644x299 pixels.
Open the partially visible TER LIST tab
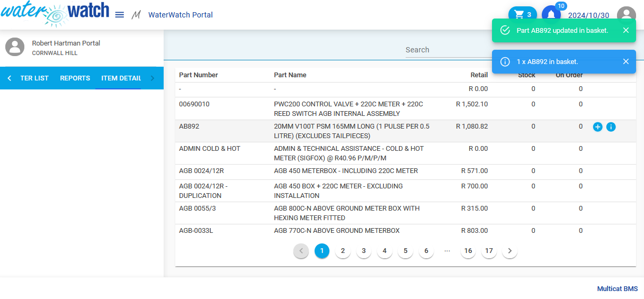point(34,78)
